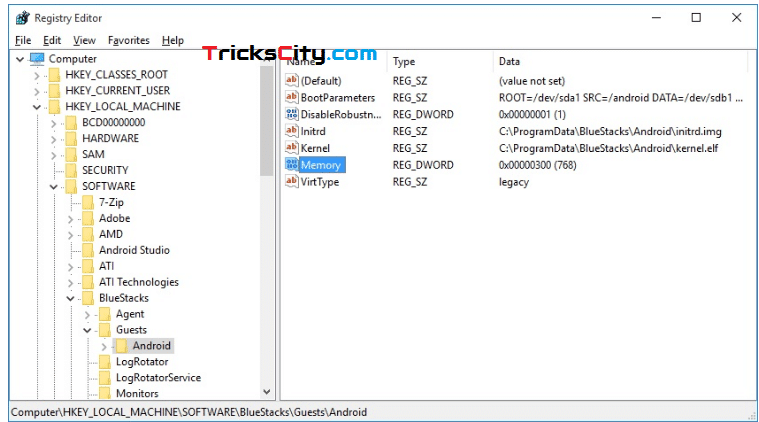The width and height of the screenshot is (759, 422).
Task: Expand the AMD key arrow
Action: pos(71,235)
